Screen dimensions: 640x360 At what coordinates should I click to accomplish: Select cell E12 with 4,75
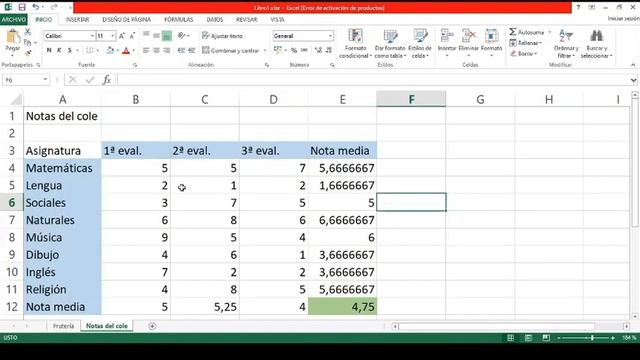[342, 307]
